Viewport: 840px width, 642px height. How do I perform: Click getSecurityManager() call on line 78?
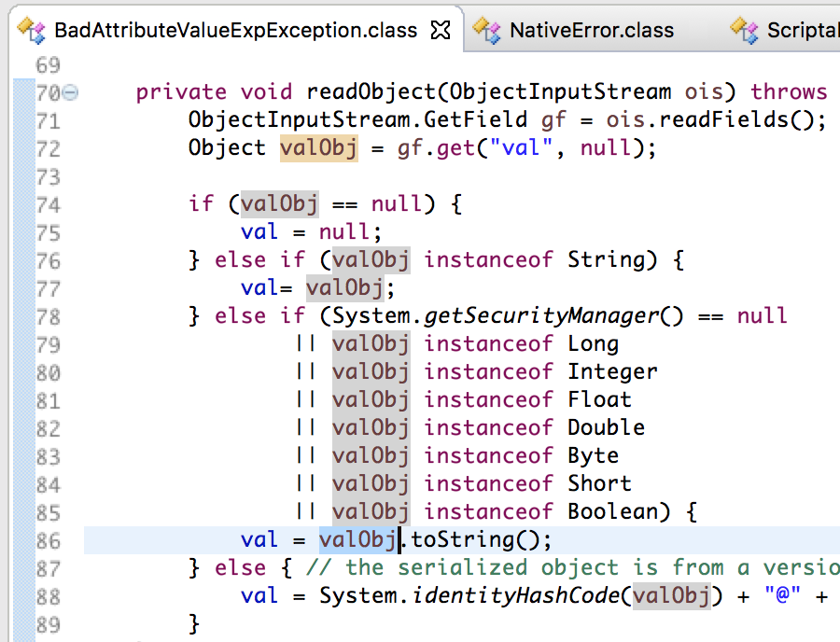[x=553, y=316]
